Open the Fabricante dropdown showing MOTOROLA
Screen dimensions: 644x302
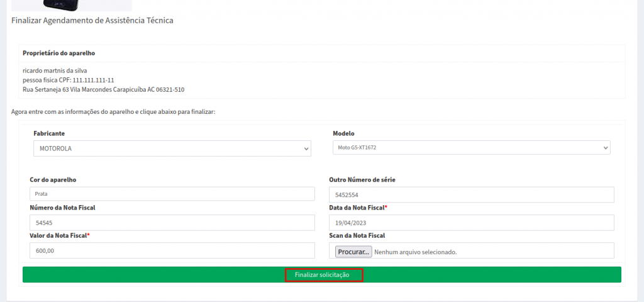pos(172,148)
